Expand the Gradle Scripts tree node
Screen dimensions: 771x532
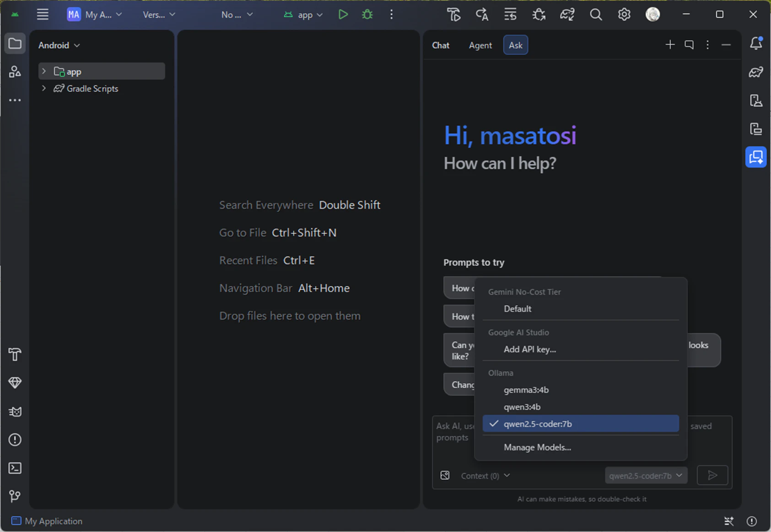(44, 88)
